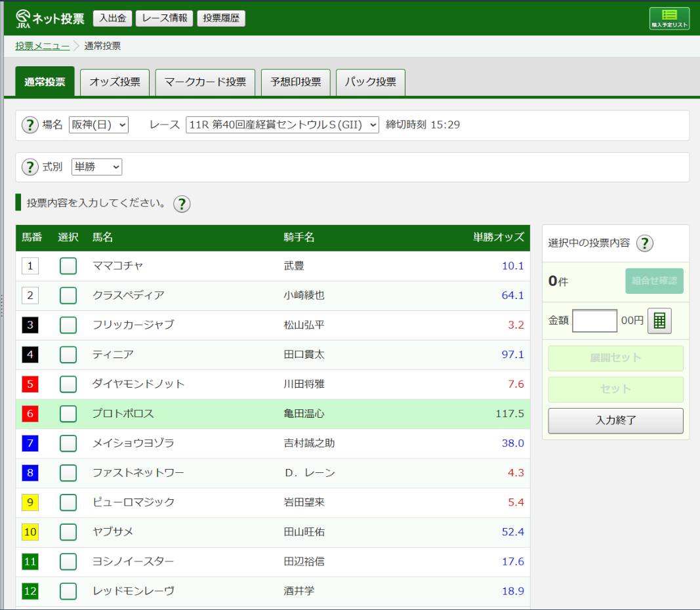Check the box for horse 2 クラスペディア
700x610 pixels.
pos(68,295)
